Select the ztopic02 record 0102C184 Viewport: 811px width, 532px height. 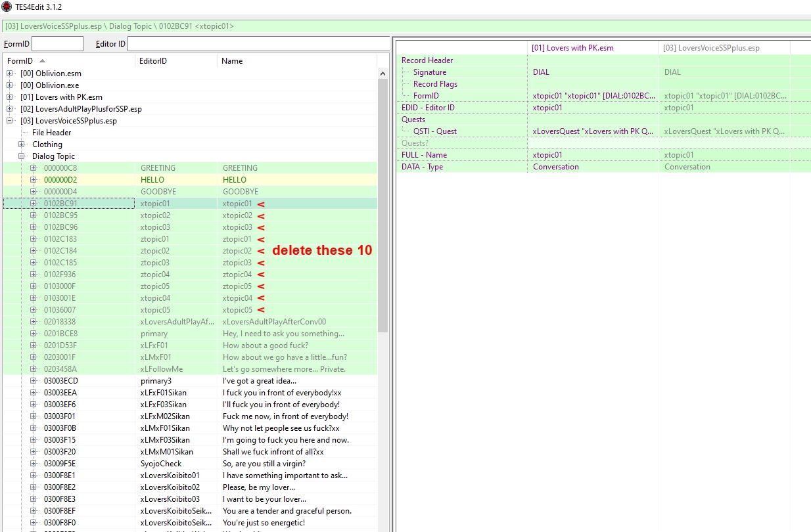coord(190,251)
